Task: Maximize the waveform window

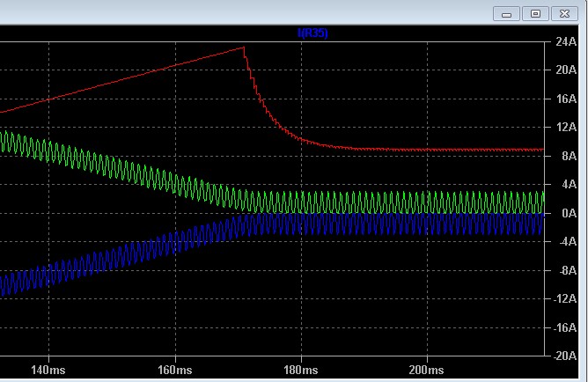Action: click(x=535, y=14)
